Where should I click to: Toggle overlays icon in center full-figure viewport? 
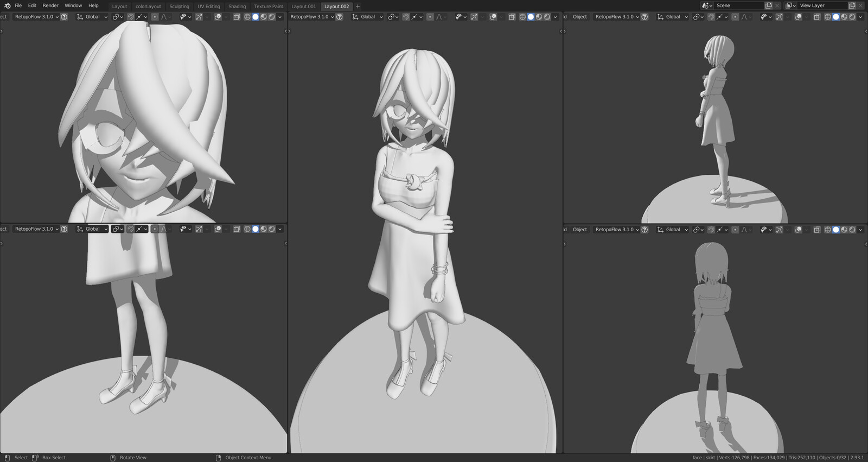(493, 17)
